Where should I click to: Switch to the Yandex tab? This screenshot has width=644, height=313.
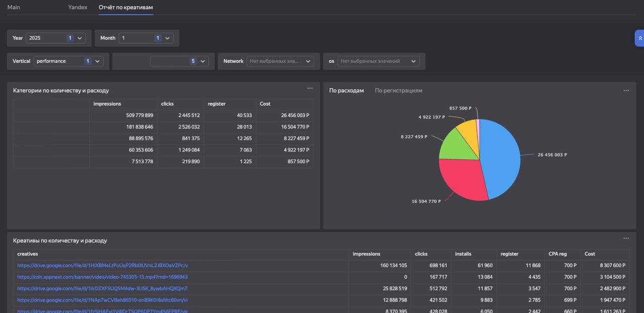(x=77, y=8)
